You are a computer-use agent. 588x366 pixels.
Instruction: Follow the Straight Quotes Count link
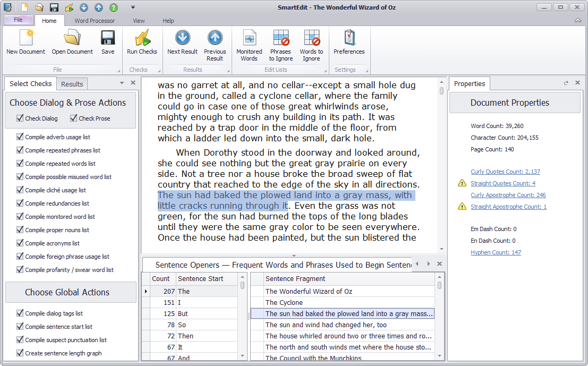click(502, 183)
